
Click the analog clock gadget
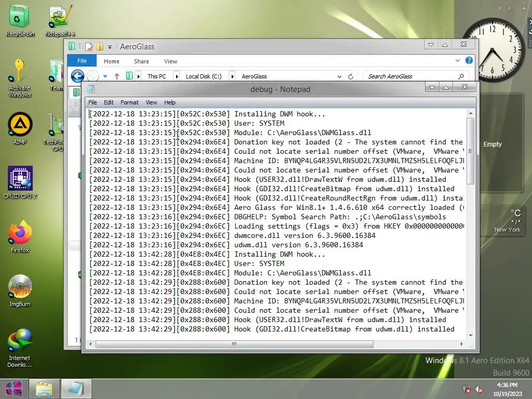493,49
